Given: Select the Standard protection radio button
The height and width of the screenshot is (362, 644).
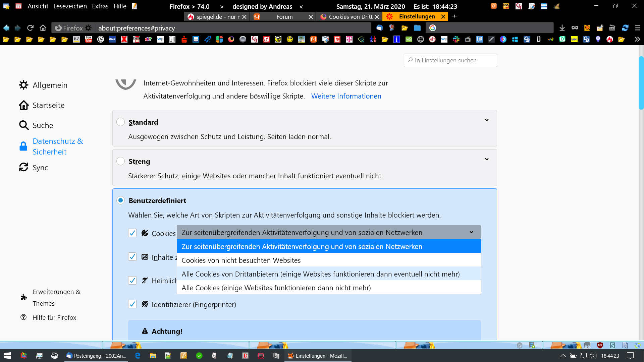Looking at the screenshot, I should (121, 122).
